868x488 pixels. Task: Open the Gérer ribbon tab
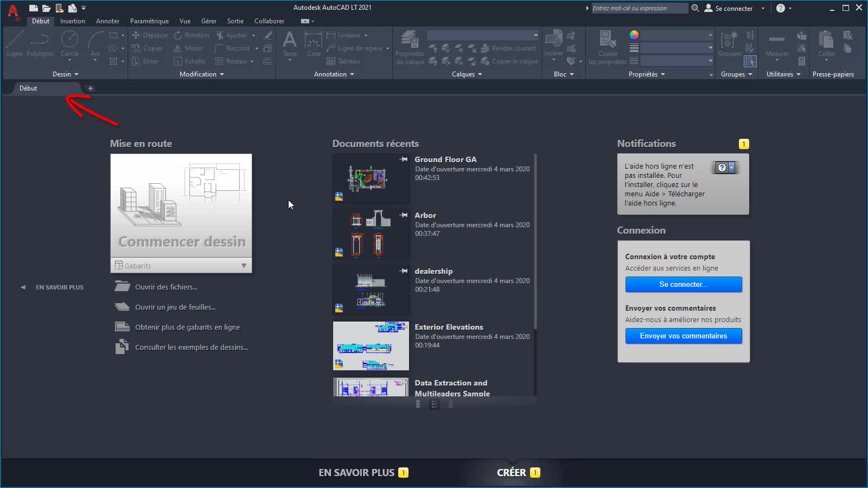pos(209,21)
